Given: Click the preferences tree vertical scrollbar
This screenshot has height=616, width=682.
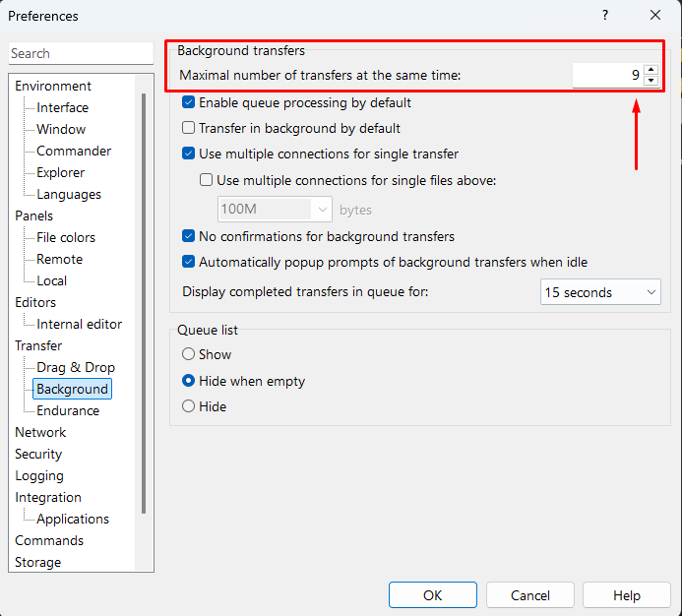Looking at the screenshot, I should [x=145, y=295].
